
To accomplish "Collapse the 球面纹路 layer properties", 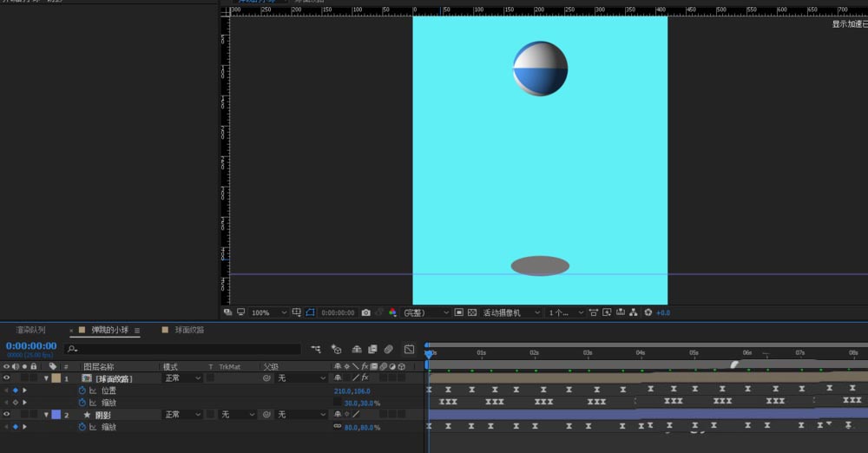I will click(x=47, y=378).
